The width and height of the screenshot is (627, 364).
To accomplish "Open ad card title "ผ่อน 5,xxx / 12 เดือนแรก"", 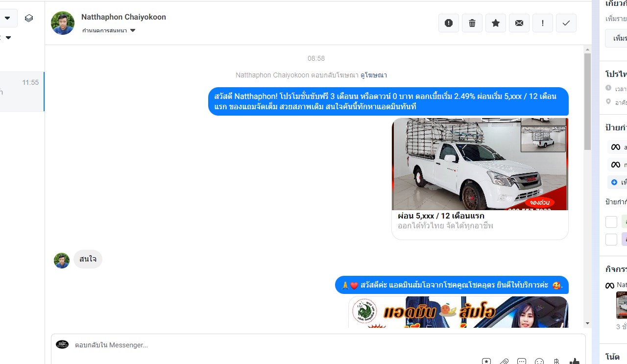I will 441,216.
